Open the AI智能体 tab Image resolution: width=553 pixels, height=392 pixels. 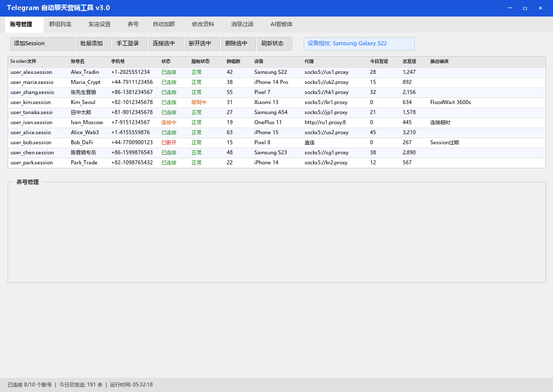pos(282,24)
